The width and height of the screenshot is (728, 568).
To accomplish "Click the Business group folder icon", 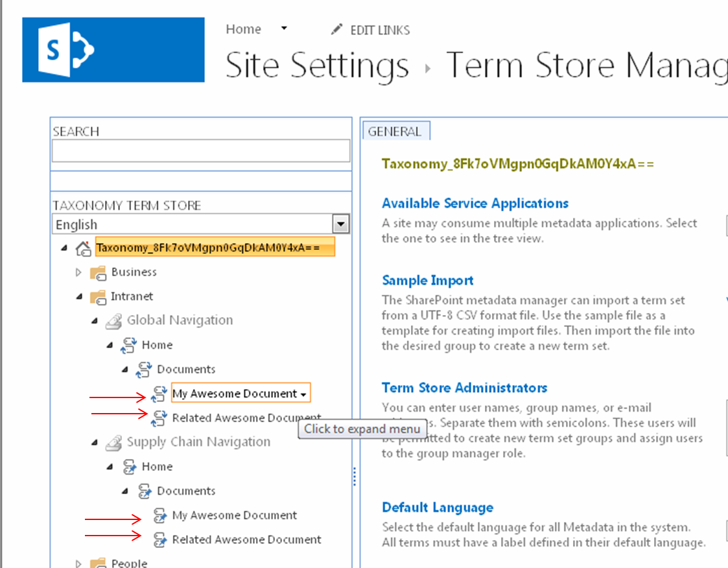I will pos(98,272).
